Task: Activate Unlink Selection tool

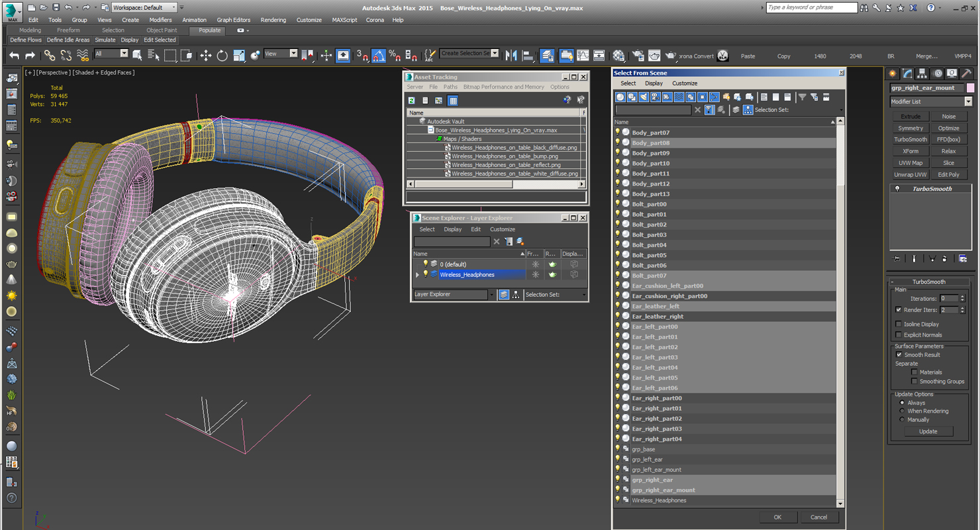Action: 66,56
